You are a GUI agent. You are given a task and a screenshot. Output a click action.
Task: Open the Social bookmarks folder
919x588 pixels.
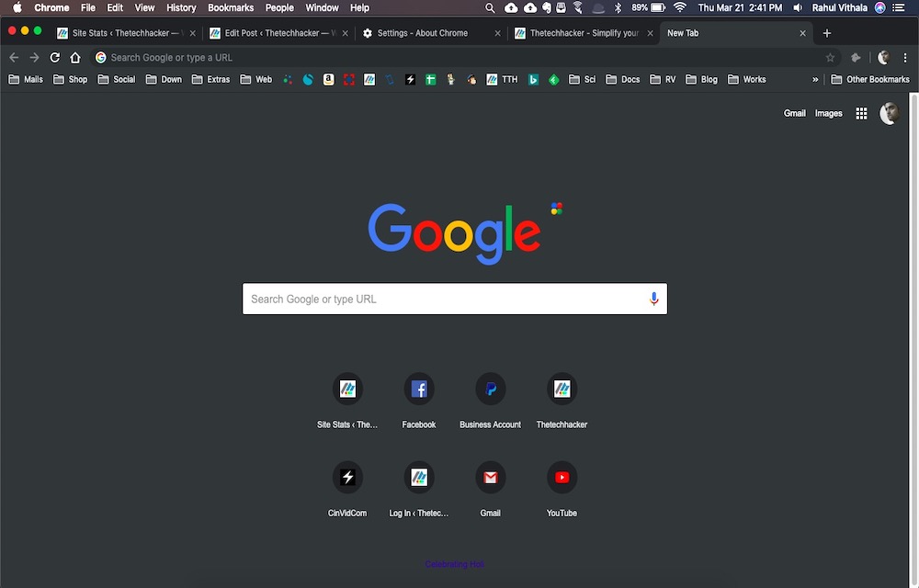[116, 79]
